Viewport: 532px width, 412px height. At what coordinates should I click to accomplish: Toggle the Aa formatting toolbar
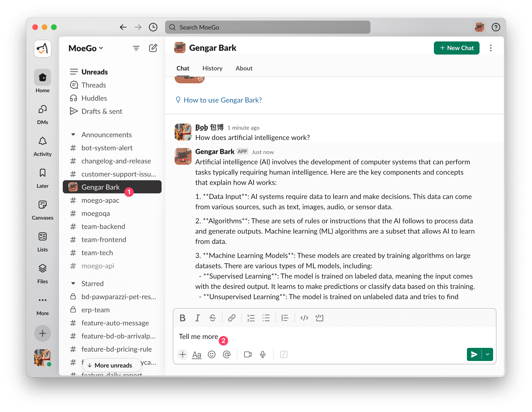tap(197, 355)
